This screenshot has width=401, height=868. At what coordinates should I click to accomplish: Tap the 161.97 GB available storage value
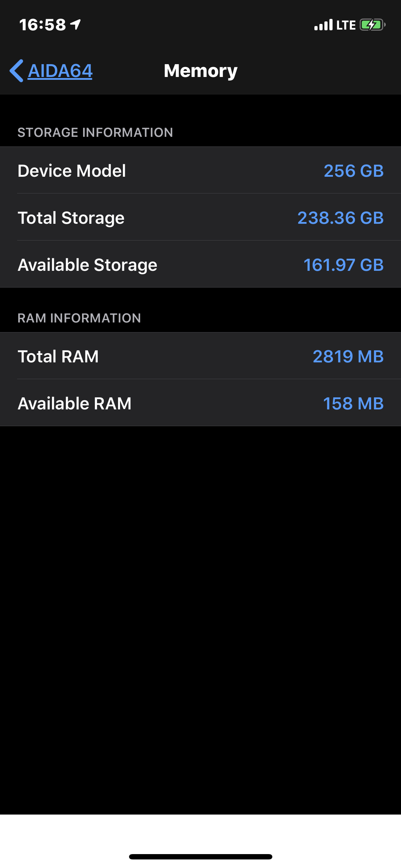(343, 265)
